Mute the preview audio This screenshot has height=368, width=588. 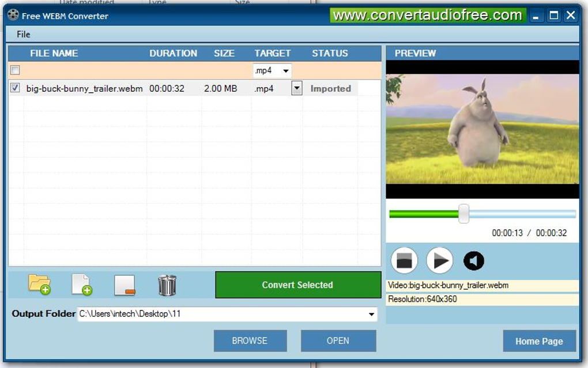tap(474, 261)
